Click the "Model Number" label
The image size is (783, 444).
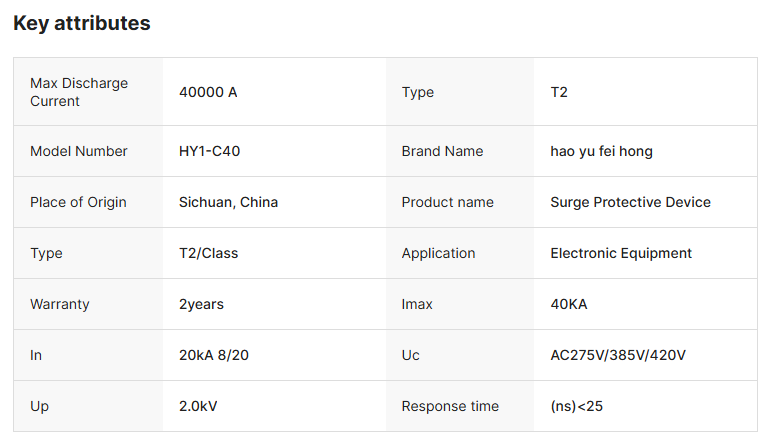click(79, 151)
